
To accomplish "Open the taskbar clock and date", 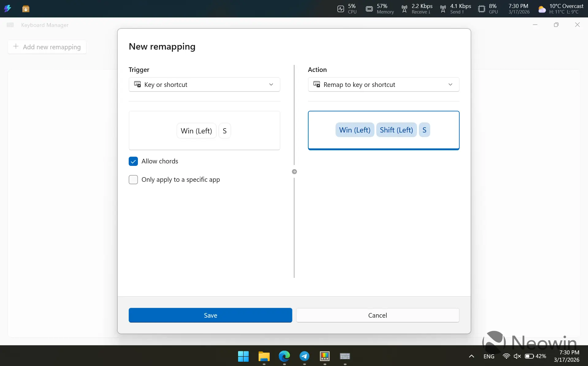I will pos(567,356).
